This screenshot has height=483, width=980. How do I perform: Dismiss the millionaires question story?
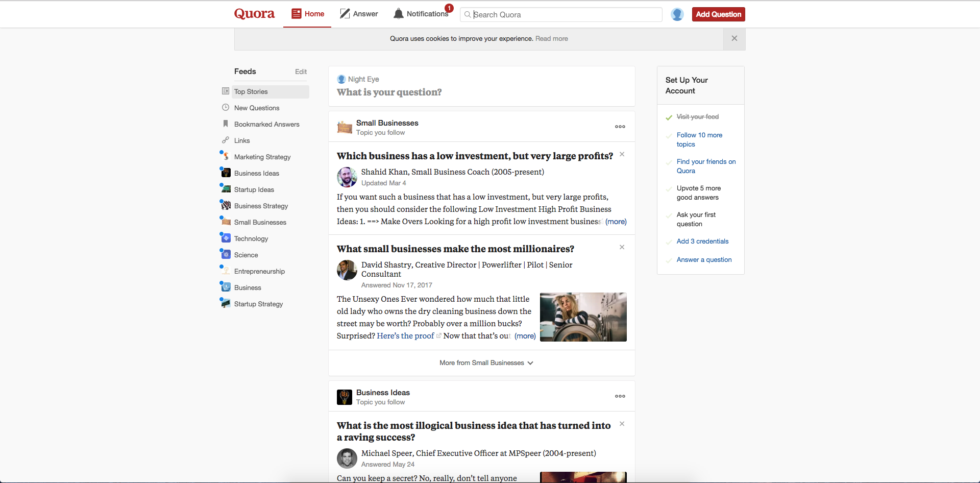(622, 247)
